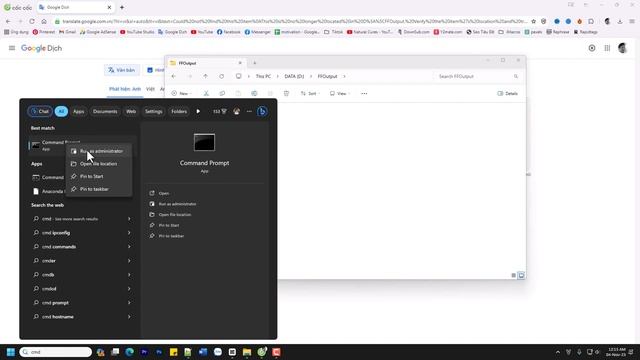Open the Windows Start button
This screenshot has height=360, width=640.
pos(11,352)
